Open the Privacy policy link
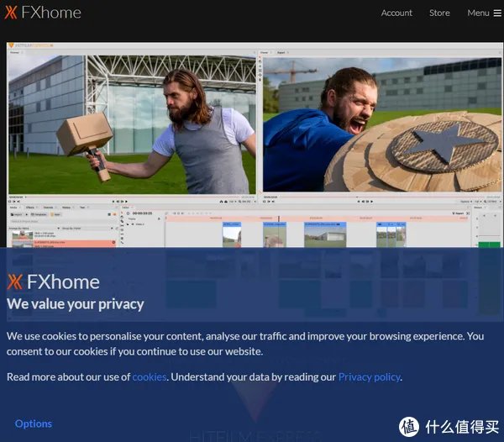Screen dimensions: 504x442 coord(369,376)
